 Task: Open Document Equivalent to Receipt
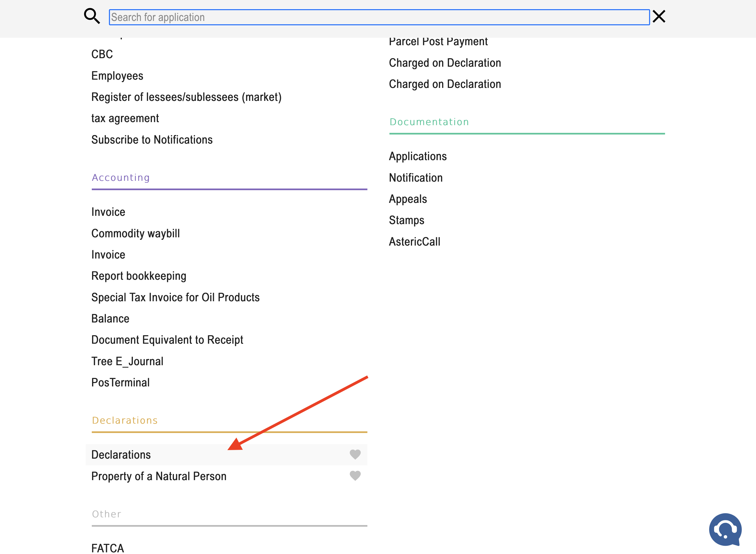tap(167, 340)
